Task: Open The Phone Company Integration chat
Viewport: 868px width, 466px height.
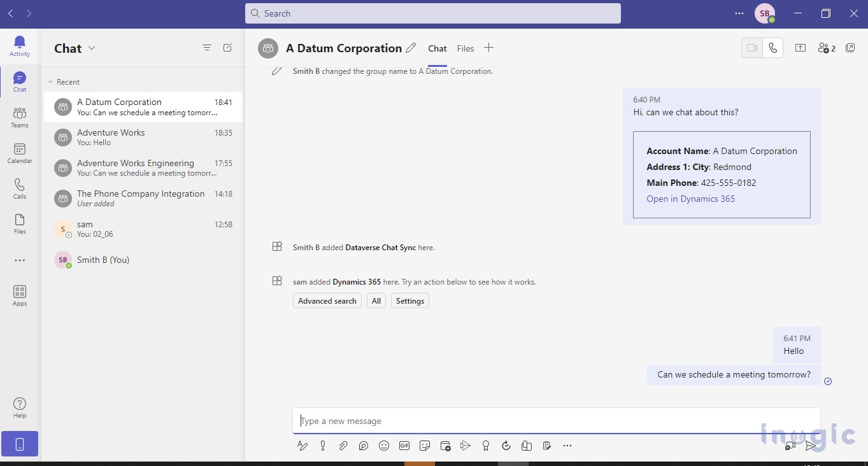Action: coord(143,199)
